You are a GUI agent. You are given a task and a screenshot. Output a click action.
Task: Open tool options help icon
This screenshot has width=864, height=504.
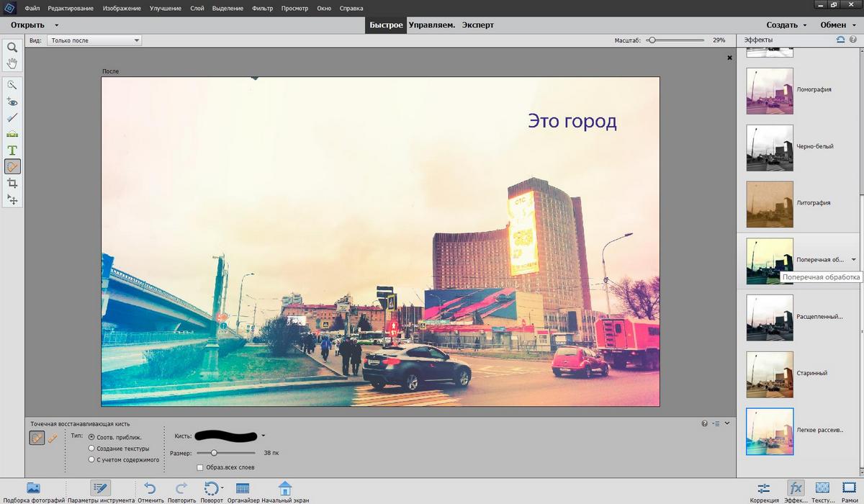(705, 423)
